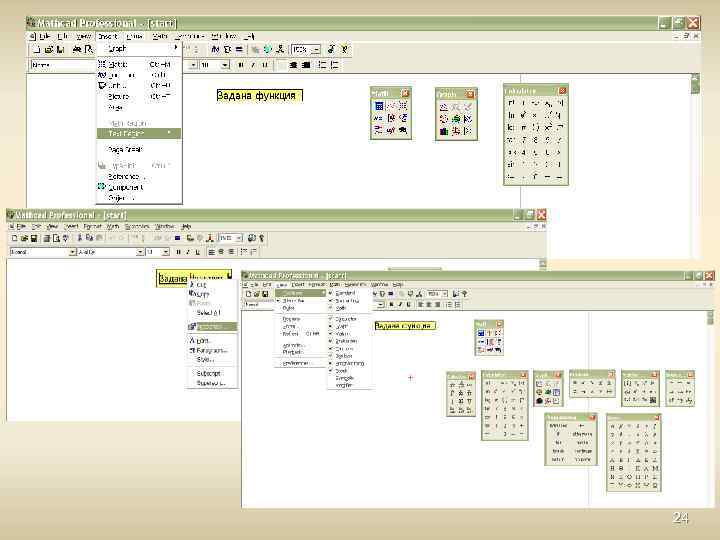
Task: Open Calculator toolbar from top window Math palette
Action: [379, 107]
